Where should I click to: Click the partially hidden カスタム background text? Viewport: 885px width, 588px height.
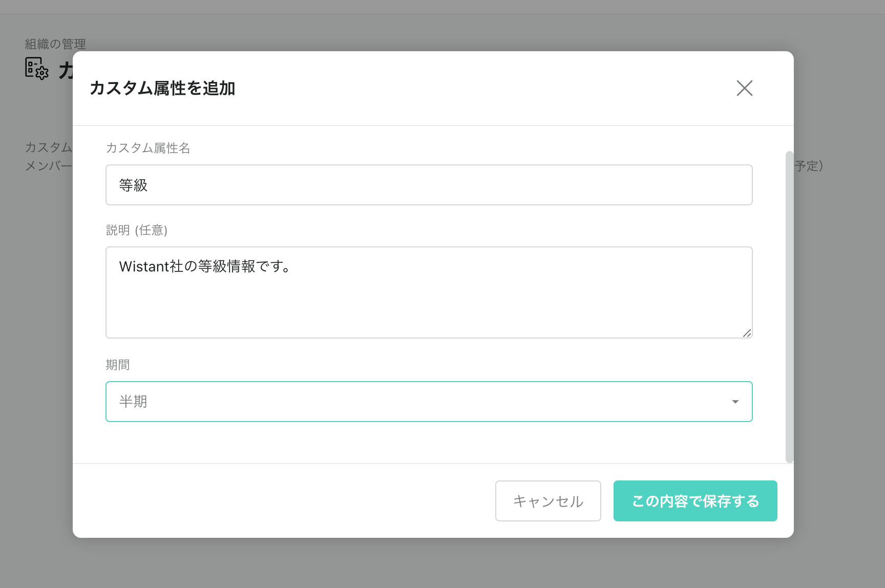tap(48, 148)
